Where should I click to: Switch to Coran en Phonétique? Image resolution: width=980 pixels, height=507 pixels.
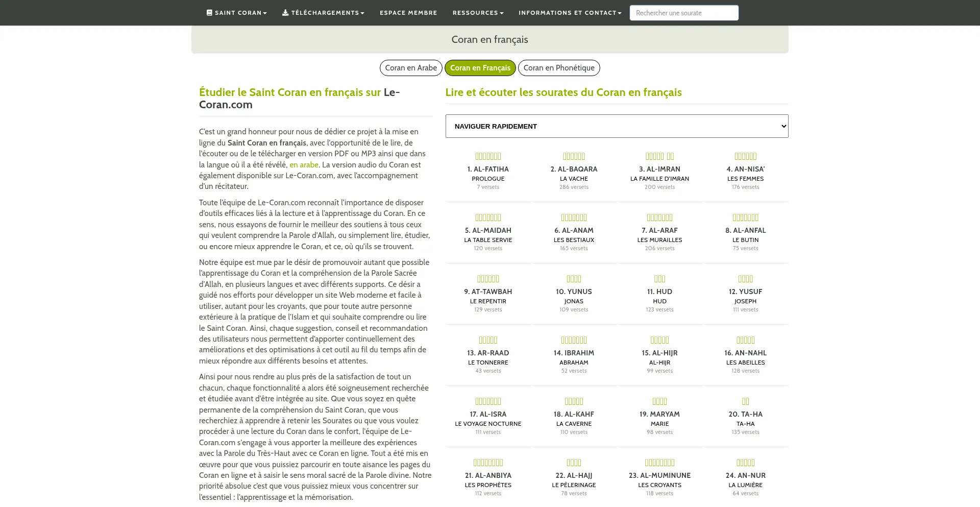[559, 68]
